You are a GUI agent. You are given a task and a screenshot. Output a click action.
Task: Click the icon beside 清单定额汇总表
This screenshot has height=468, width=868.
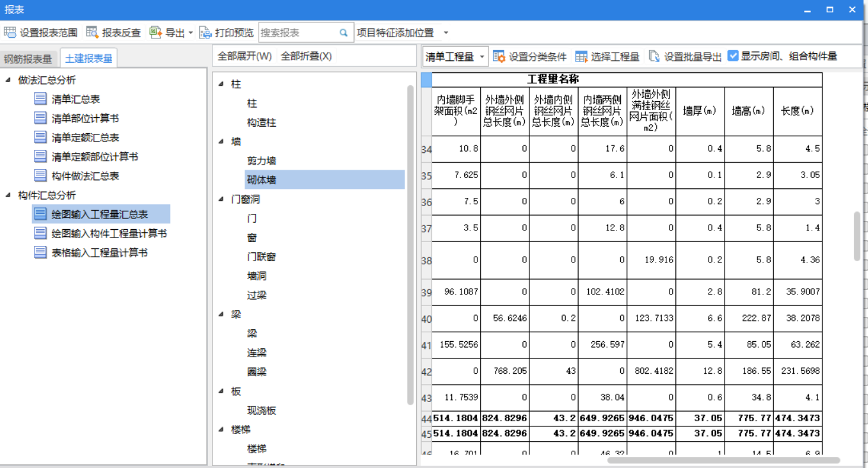coord(40,138)
